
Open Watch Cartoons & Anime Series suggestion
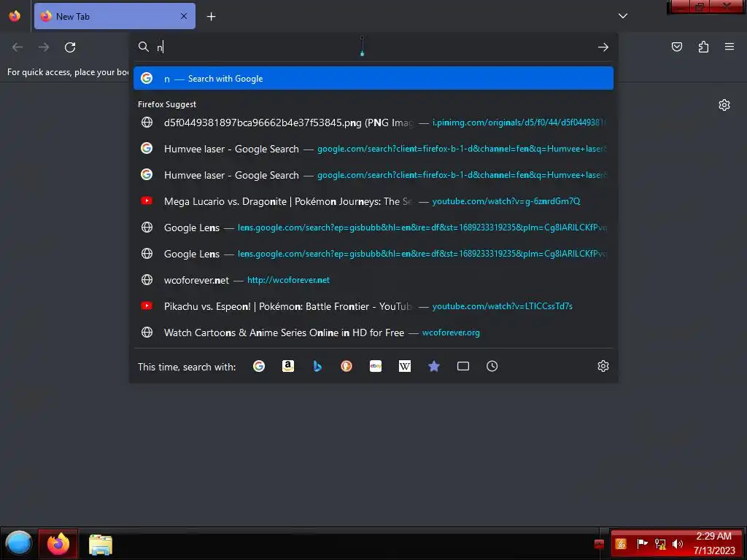click(x=373, y=332)
